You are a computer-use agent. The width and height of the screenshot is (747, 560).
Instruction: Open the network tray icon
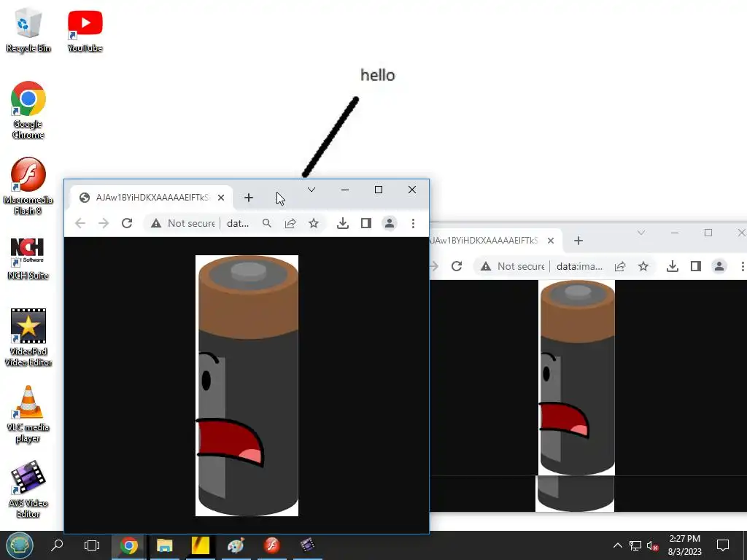tap(635, 545)
